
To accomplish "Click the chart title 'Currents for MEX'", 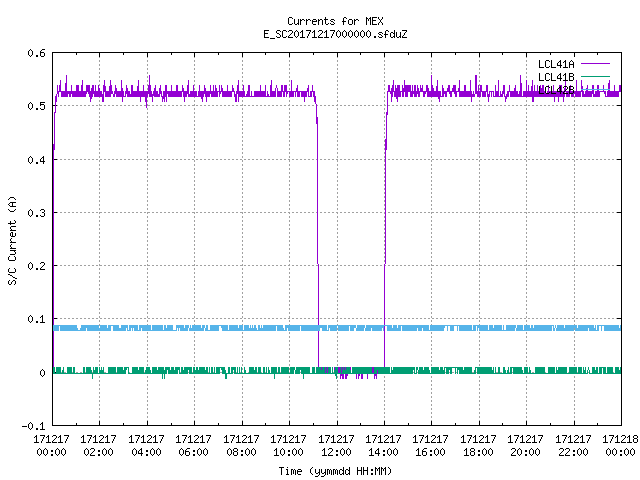I will pyautogui.click(x=335, y=21).
